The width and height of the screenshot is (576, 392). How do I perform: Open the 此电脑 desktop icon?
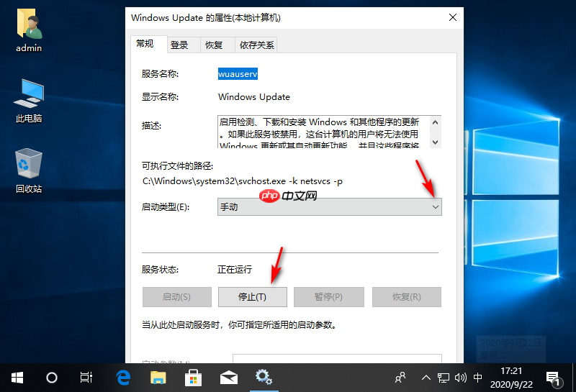[29, 101]
